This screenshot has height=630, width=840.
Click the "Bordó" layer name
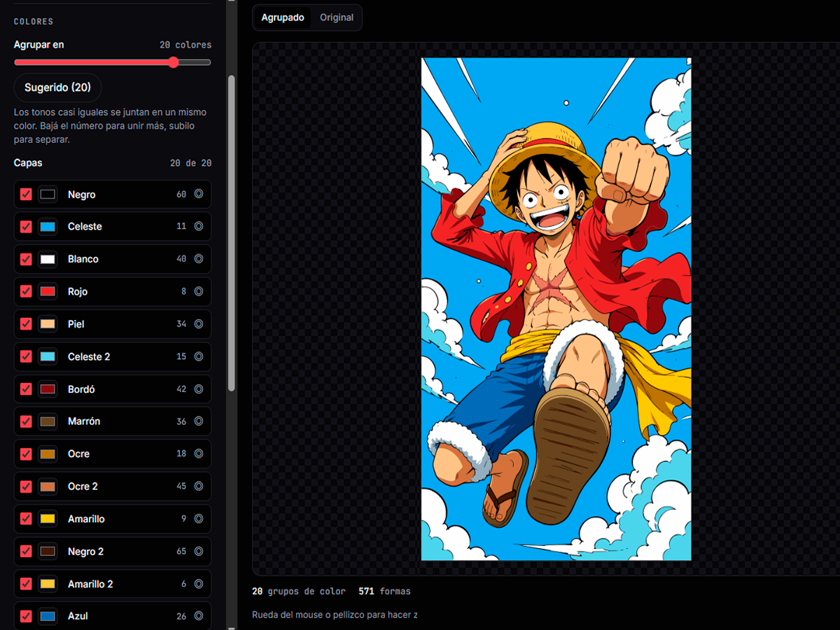click(81, 388)
